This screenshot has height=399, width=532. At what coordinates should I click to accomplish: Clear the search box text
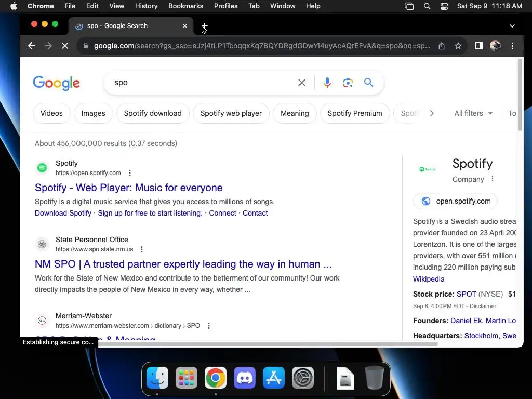point(302,83)
